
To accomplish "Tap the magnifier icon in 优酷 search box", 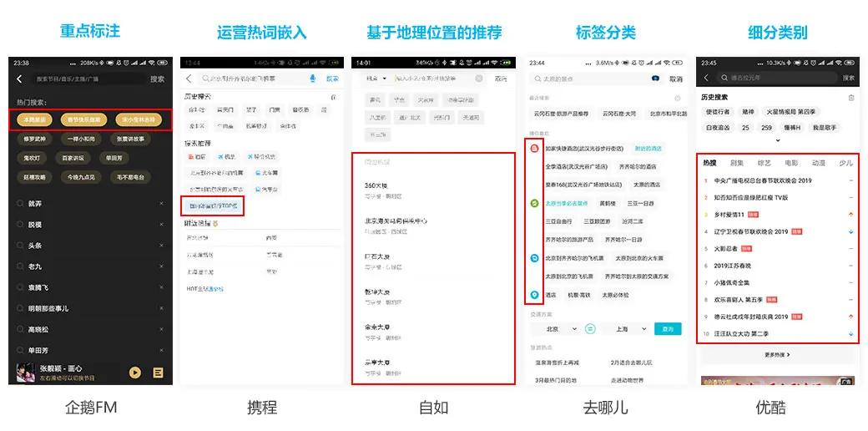I will [x=724, y=79].
